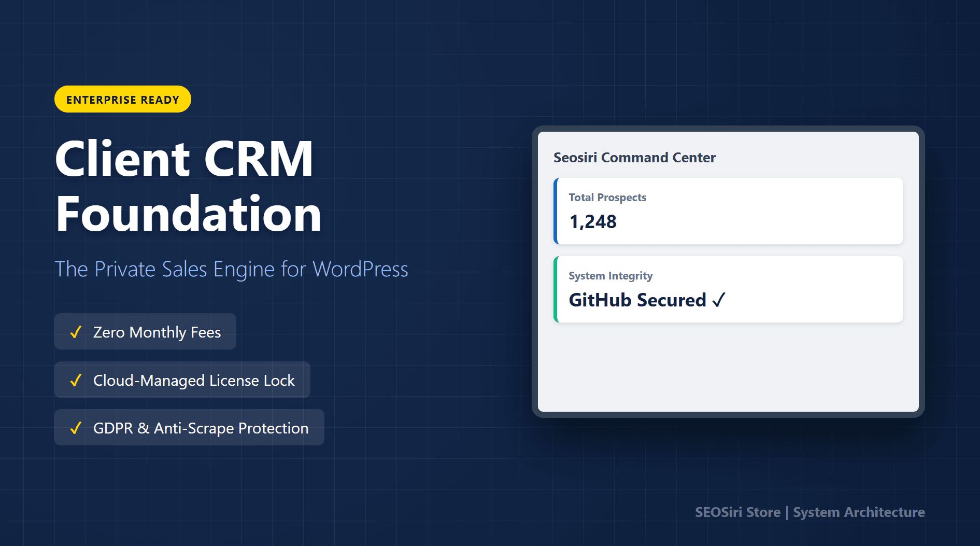This screenshot has width=980, height=546.
Task: Expand the System Integrity stat card
Action: (728, 289)
